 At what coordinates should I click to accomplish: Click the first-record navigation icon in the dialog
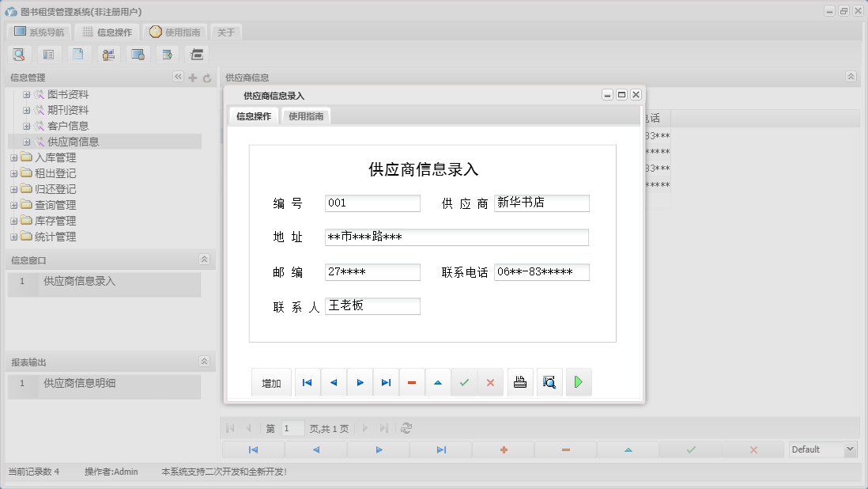307,381
